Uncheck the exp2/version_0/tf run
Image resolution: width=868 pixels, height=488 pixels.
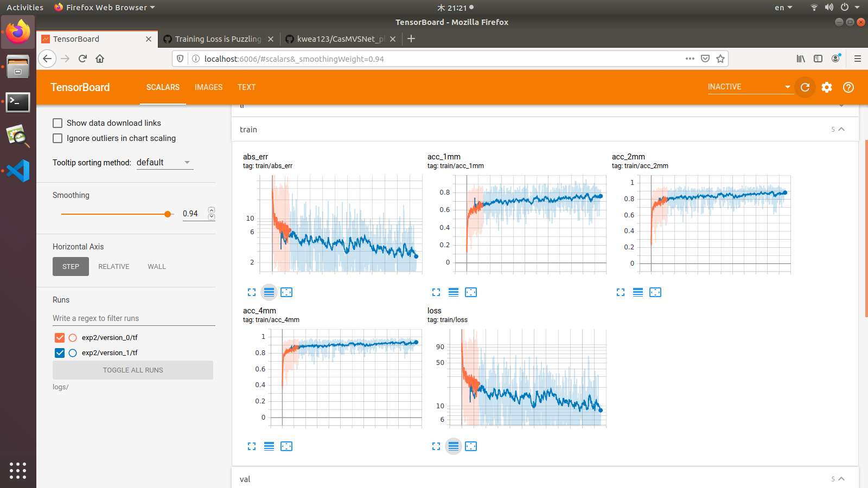(x=60, y=338)
